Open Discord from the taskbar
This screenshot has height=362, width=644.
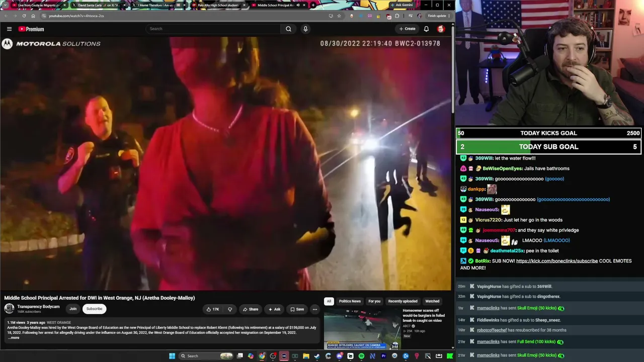coord(340,356)
